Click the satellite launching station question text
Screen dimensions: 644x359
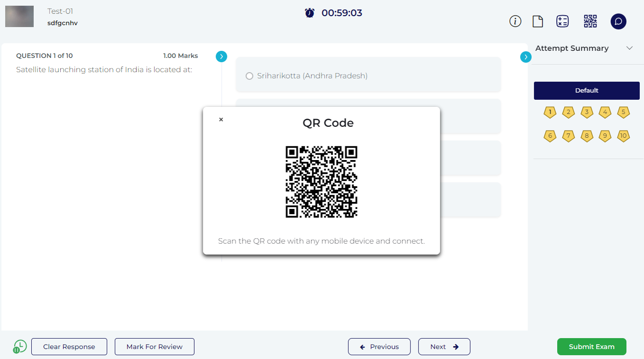(x=104, y=70)
